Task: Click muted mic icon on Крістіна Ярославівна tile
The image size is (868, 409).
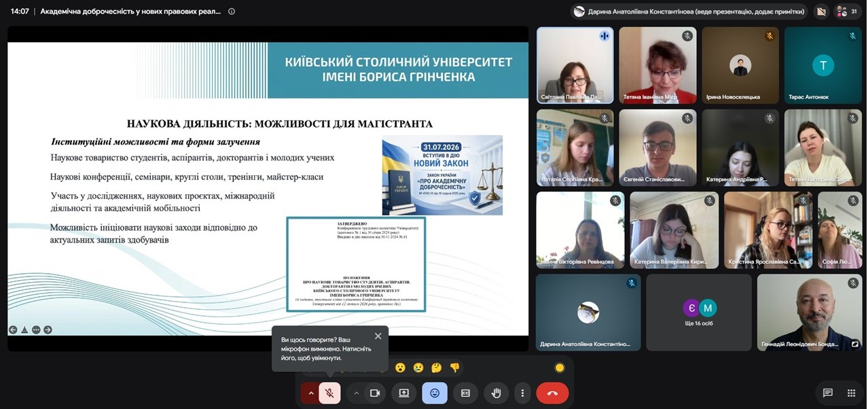Action: 803,200
